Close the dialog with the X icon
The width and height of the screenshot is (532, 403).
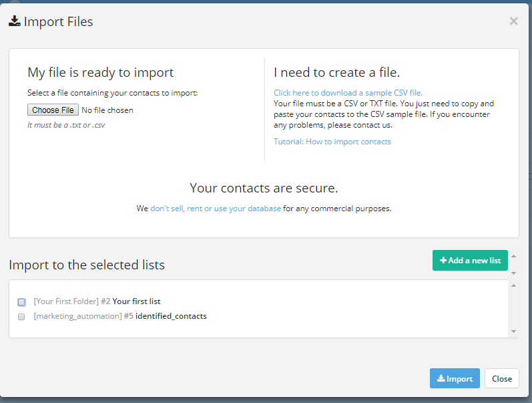513,21
